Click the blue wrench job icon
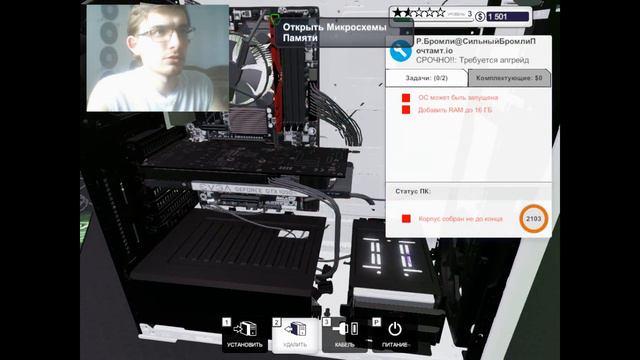The image size is (640, 360). coord(400,51)
